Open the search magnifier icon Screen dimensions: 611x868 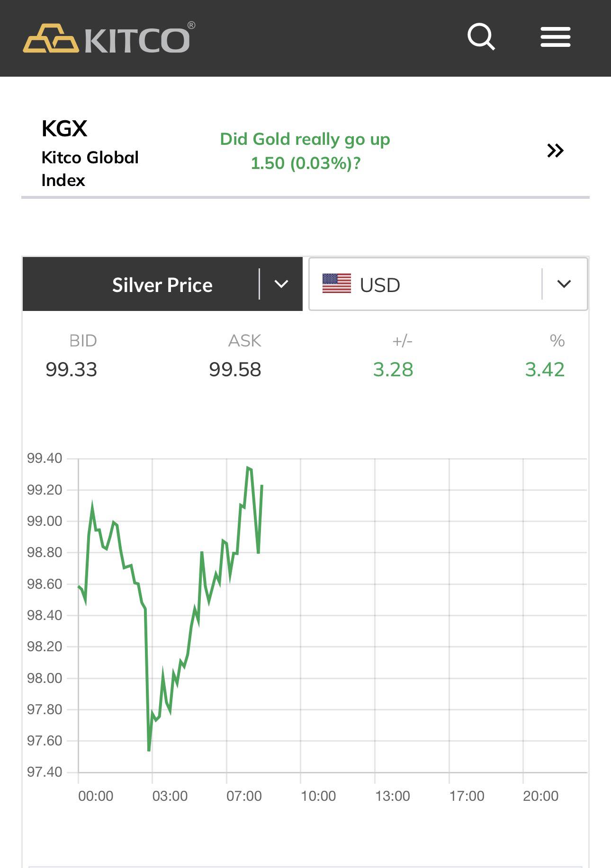tap(481, 37)
